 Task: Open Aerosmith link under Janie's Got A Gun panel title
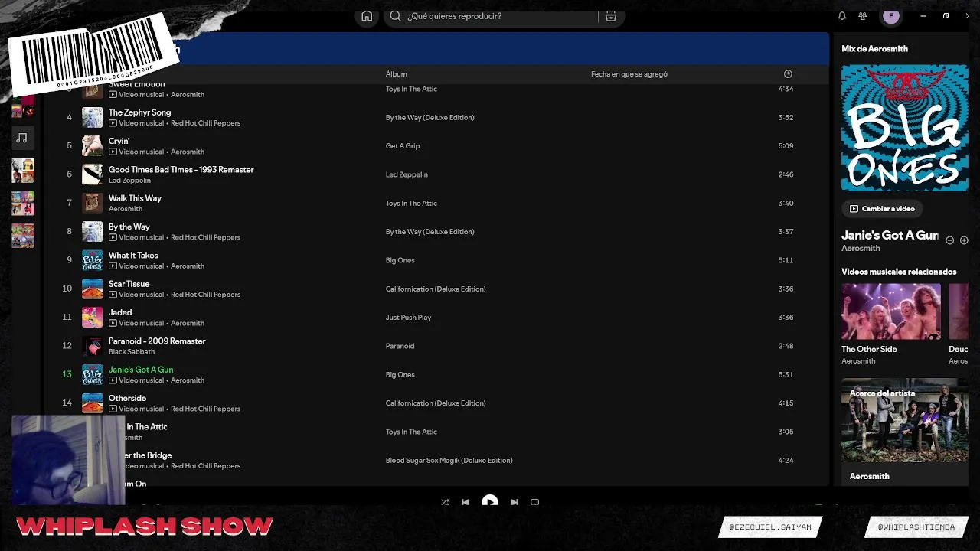(861, 249)
